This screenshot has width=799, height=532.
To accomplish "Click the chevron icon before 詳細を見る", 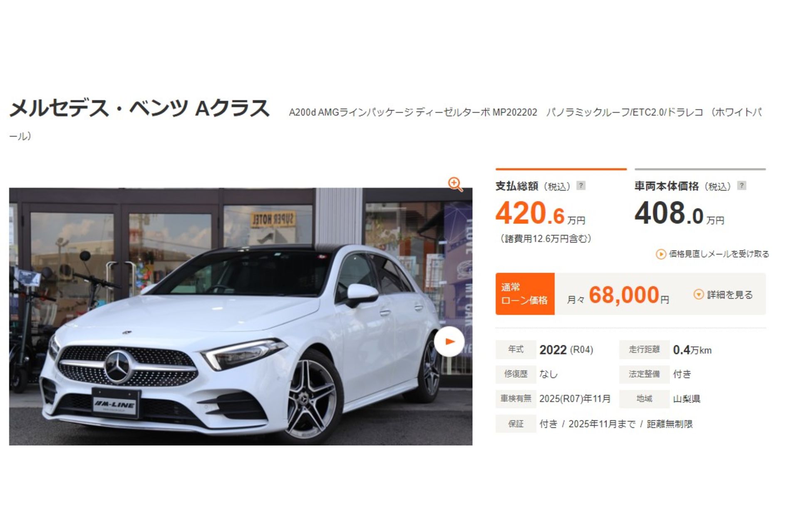I will (698, 294).
